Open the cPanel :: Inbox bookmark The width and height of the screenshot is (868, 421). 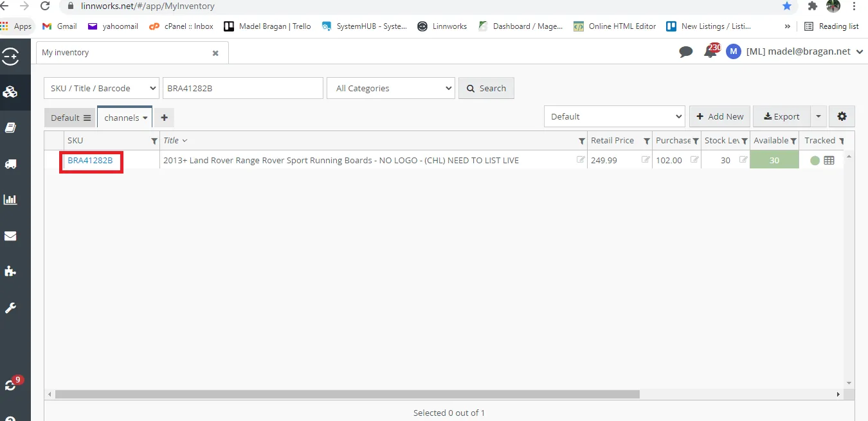point(181,26)
